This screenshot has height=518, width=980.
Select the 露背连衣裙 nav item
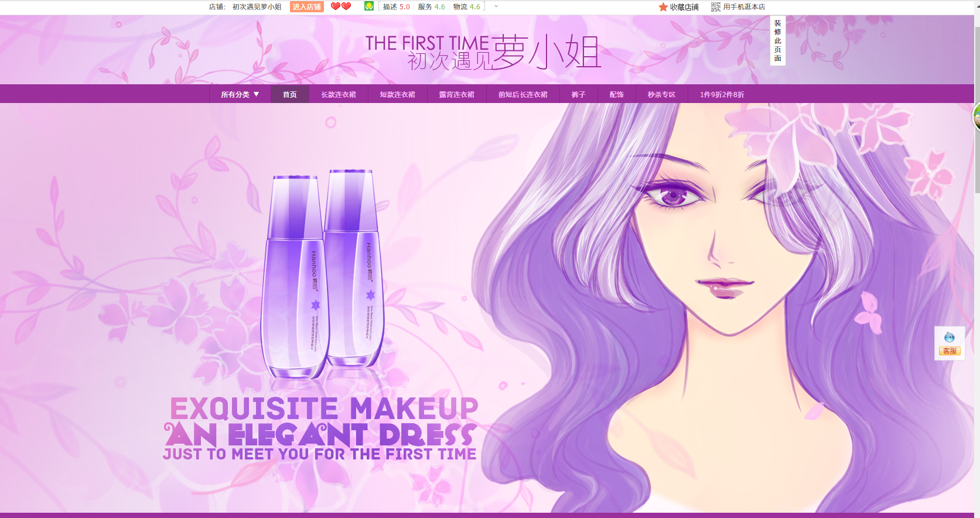click(x=457, y=94)
